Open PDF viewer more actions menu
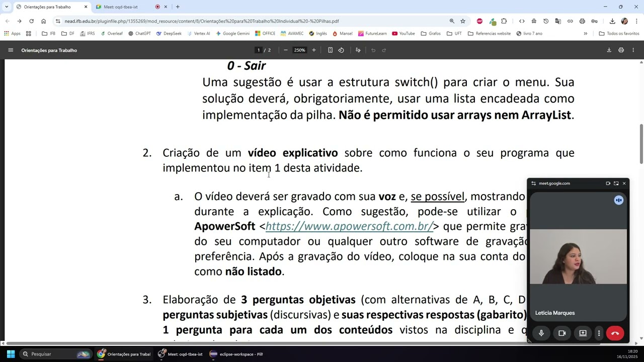Viewport: 644px width, 362px height. 633,50
